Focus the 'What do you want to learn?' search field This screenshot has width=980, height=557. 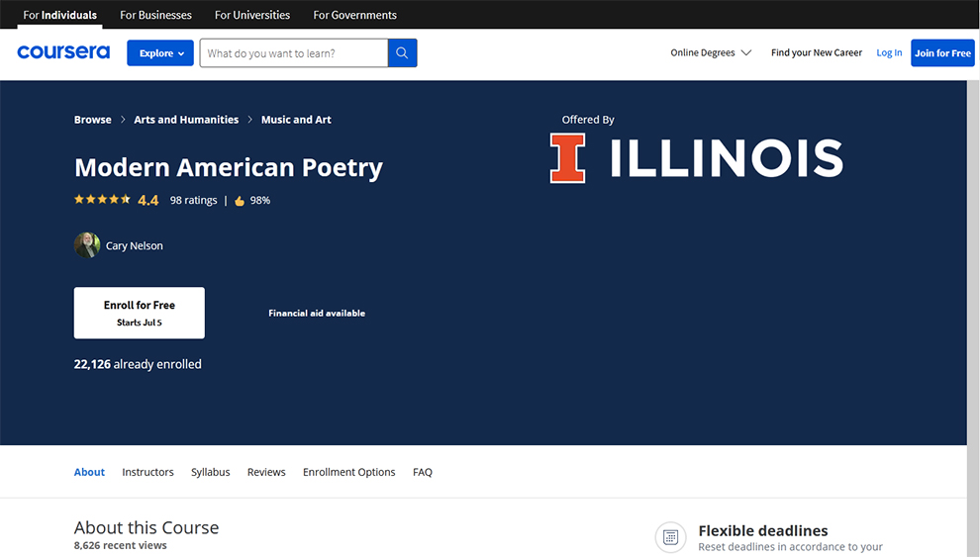click(x=294, y=53)
